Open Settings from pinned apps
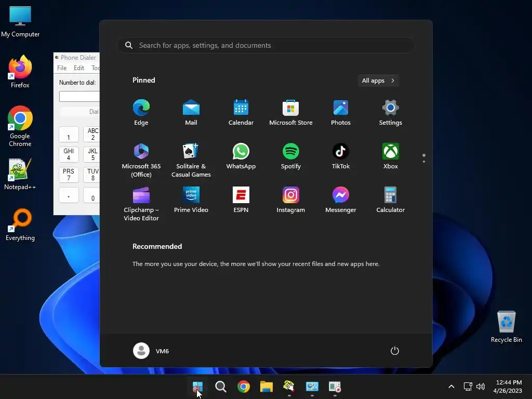Screen dimensions: 532x399 tap(391, 113)
